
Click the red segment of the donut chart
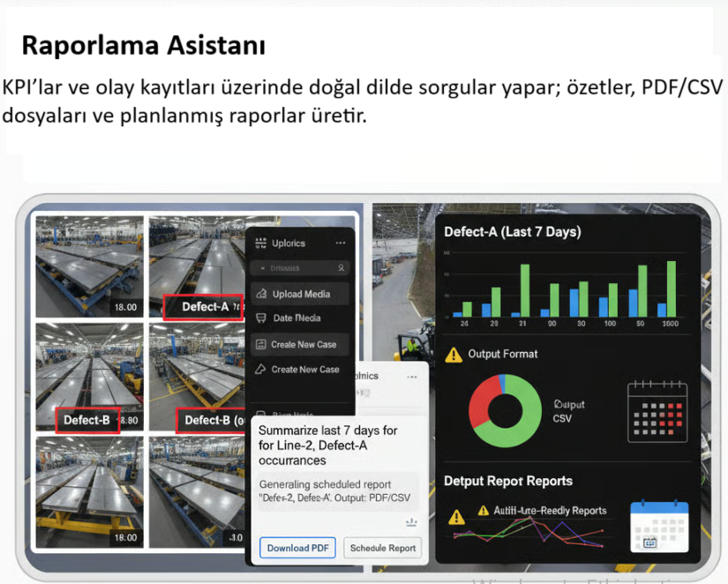point(482,401)
